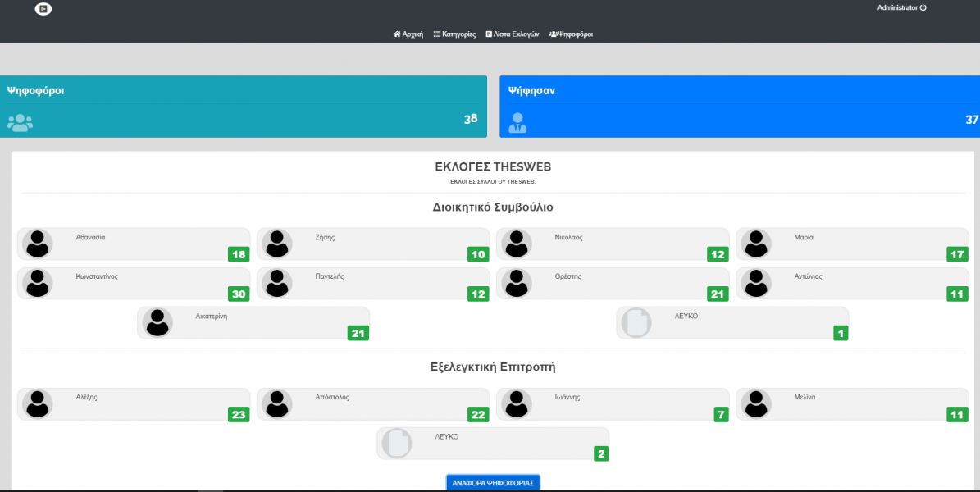Select the Αικατερίνη candidate card
Viewport: 980px width, 492px height.
click(x=253, y=323)
